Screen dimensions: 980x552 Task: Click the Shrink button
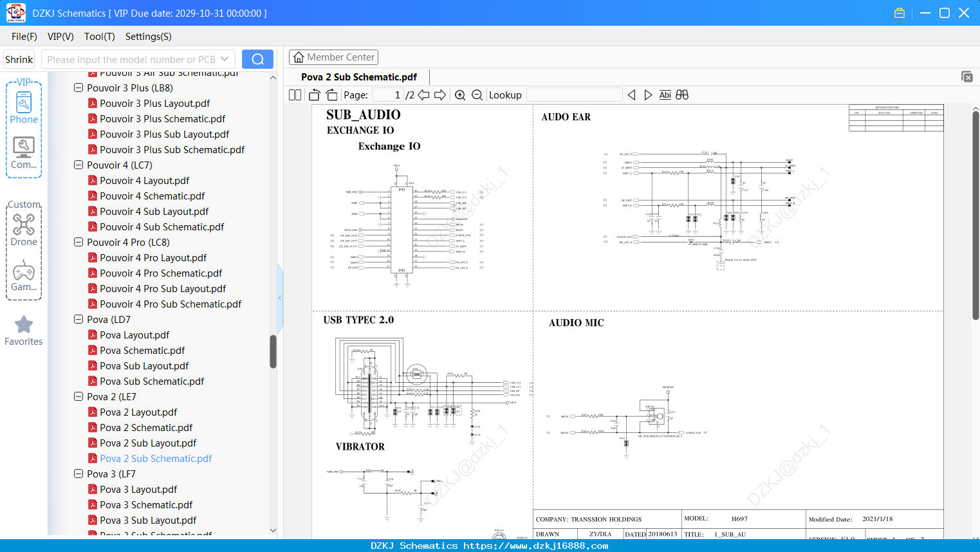tap(19, 59)
